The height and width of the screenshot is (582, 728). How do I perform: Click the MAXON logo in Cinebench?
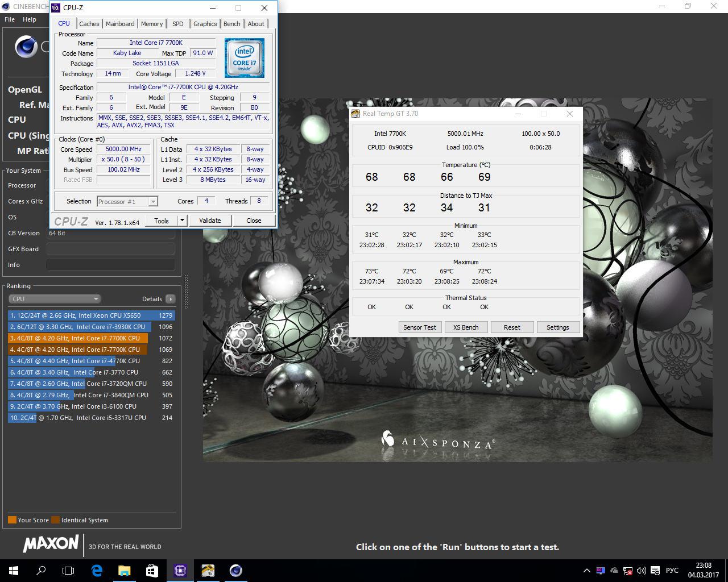point(51,543)
